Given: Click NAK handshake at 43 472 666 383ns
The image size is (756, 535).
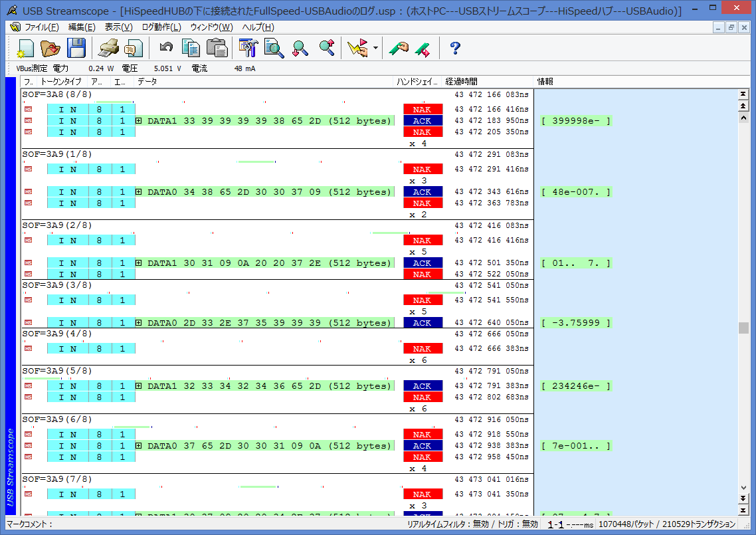Looking at the screenshot, I should click(423, 349).
